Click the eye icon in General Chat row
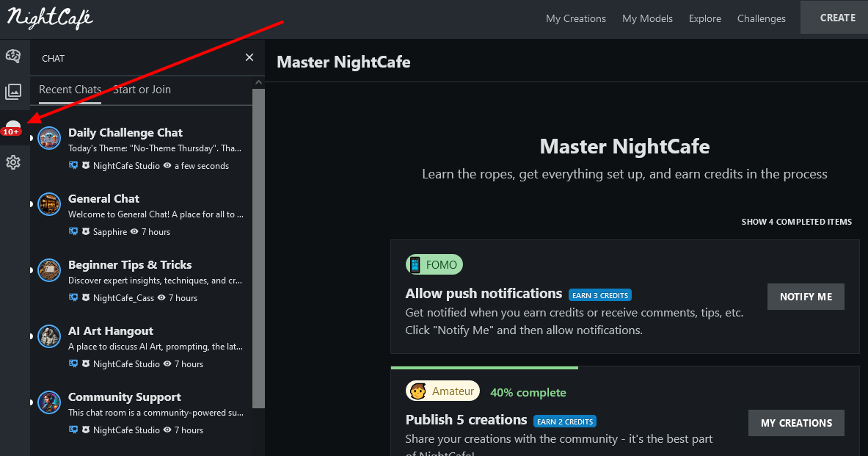This screenshot has height=456, width=868. point(134,231)
